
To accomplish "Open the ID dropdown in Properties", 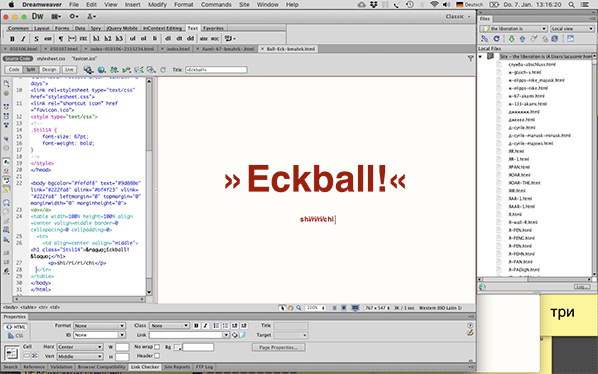I will [100, 335].
